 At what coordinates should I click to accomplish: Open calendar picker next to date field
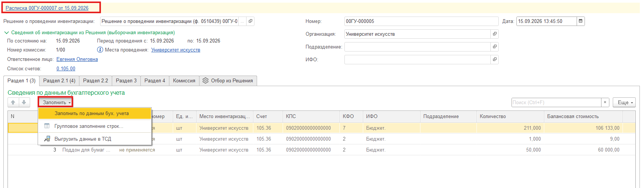pyautogui.click(x=580, y=21)
